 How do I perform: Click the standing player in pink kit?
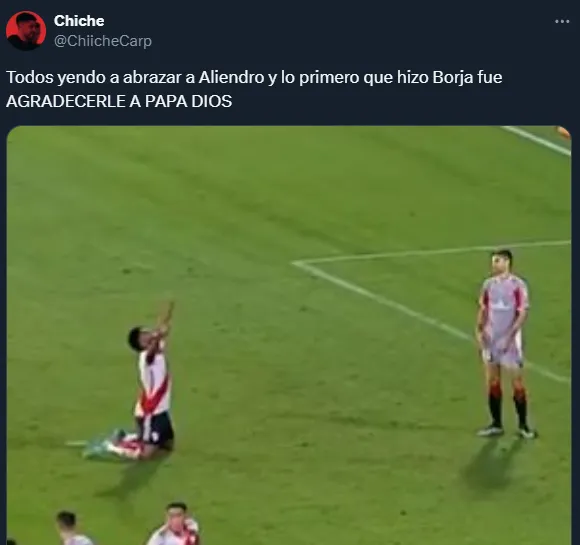pos(504,344)
